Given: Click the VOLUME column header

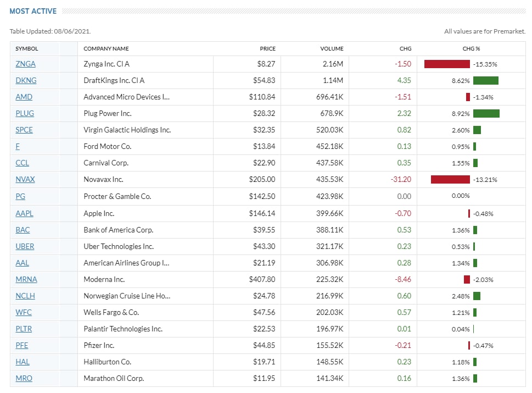Looking at the screenshot, I should (332, 48).
